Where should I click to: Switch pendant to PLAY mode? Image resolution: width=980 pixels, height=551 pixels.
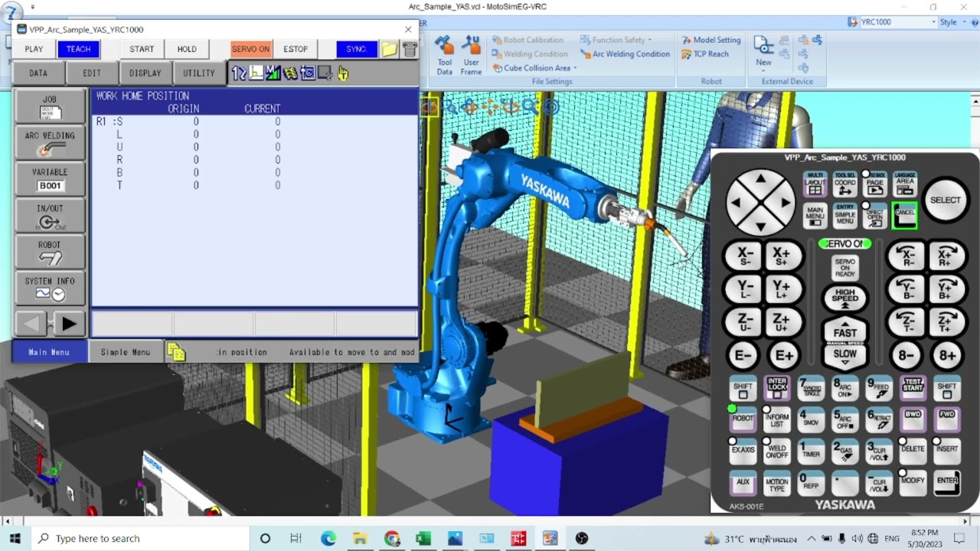(34, 49)
